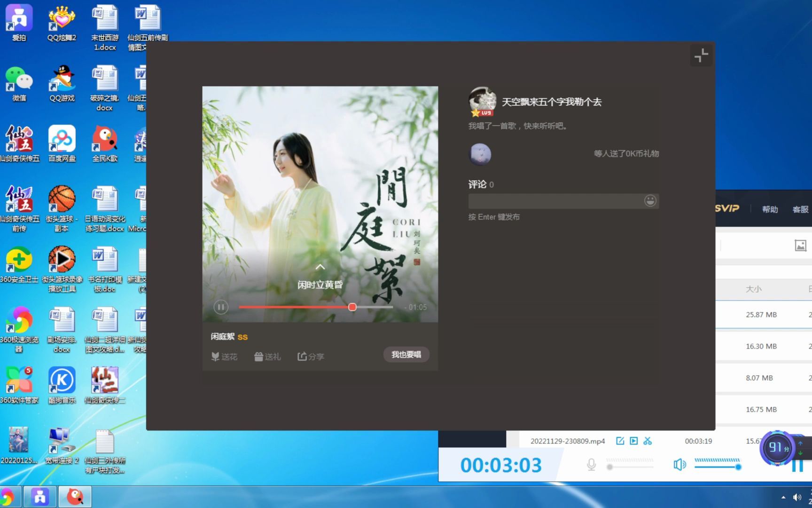Click the file name 20221129-230809.mp4
Viewport: 812px width, 508px height.
(x=568, y=441)
